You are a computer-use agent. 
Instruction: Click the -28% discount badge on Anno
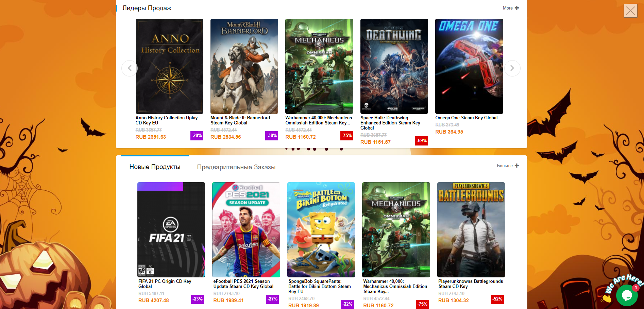tap(197, 135)
